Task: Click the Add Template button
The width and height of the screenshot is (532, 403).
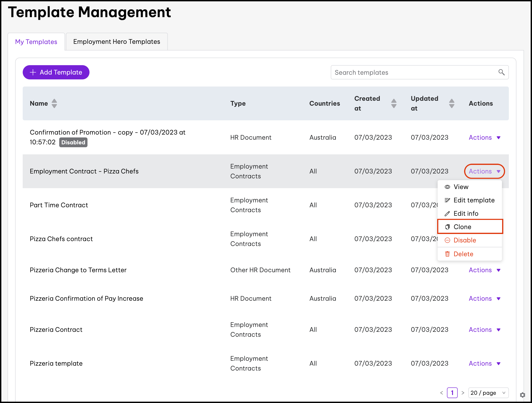Action: pos(56,72)
